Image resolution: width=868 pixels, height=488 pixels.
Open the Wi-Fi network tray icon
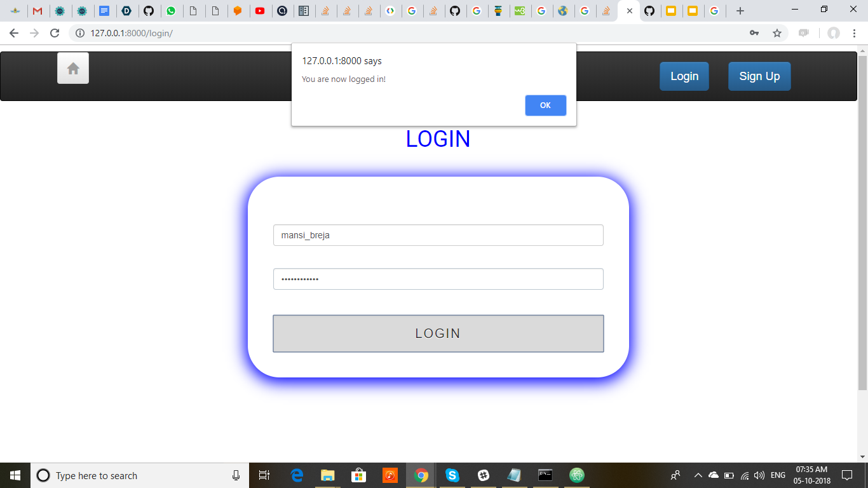click(x=744, y=475)
